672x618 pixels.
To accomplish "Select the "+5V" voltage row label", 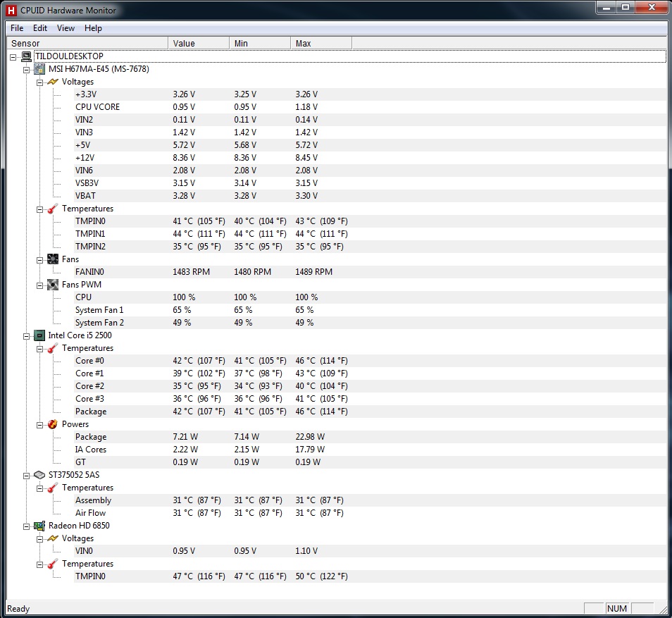I will click(82, 145).
